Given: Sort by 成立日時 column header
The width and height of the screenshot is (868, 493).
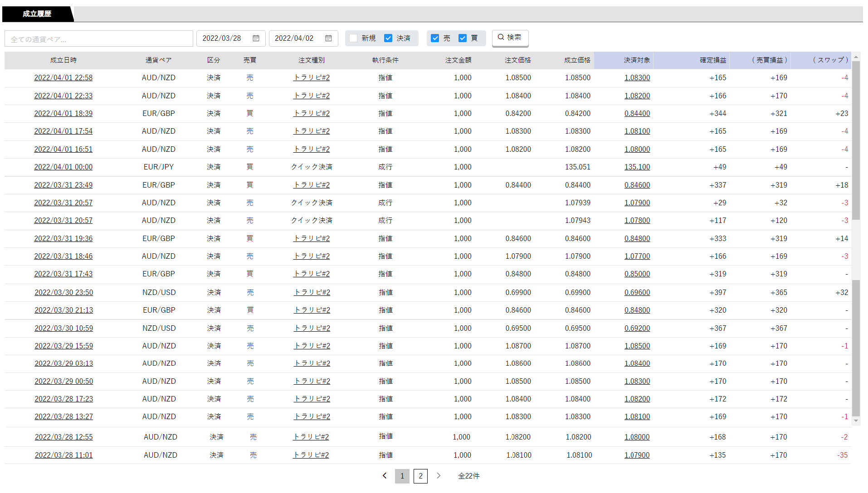Looking at the screenshot, I should coord(63,60).
